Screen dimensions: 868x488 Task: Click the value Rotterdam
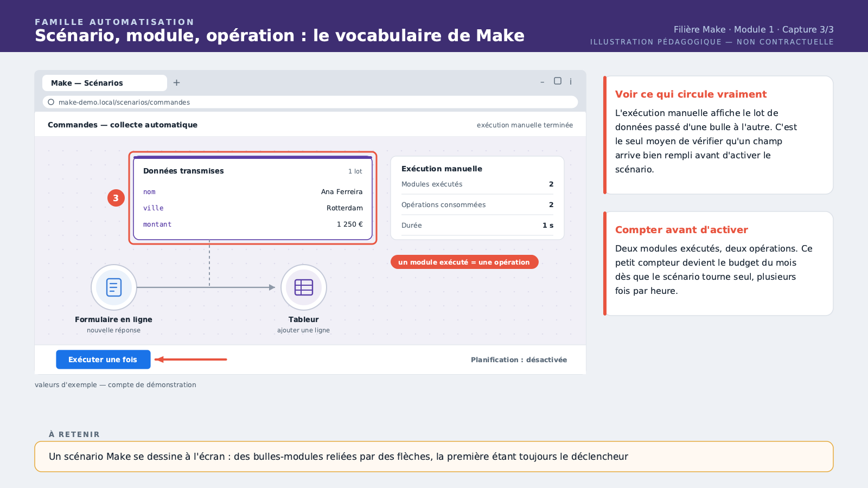[x=344, y=208]
